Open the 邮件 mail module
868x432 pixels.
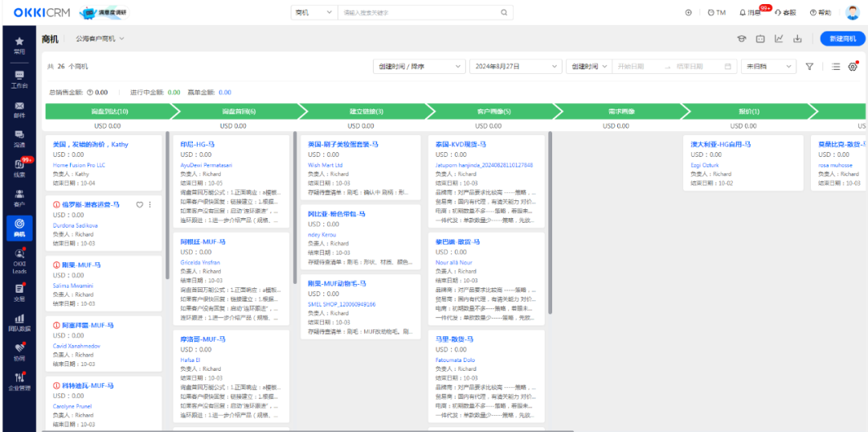click(19, 109)
